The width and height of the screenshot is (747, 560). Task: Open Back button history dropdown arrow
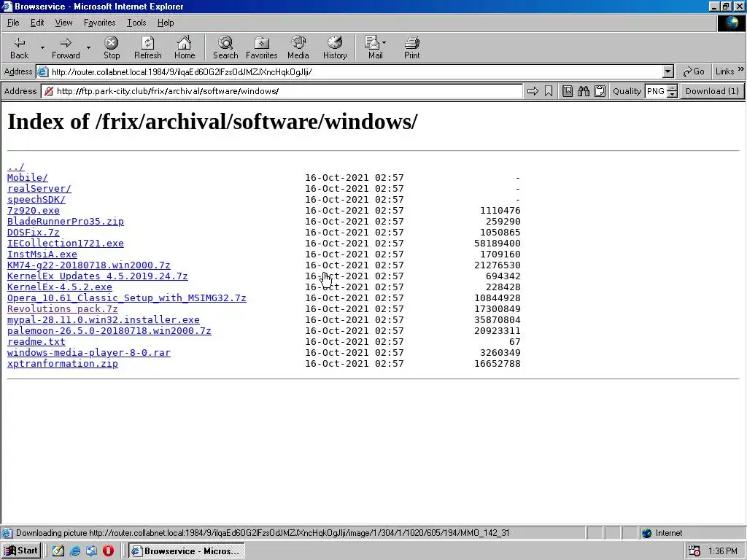[x=42, y=47]
